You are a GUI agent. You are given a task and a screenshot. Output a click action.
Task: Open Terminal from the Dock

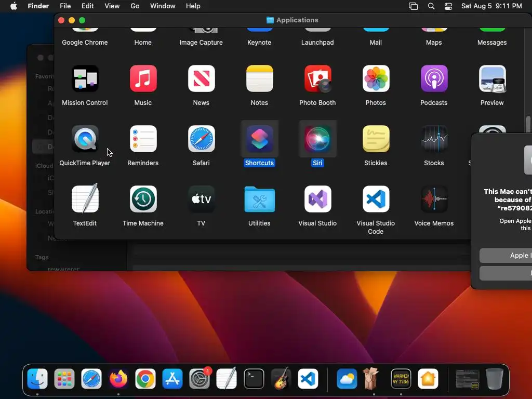point(254,379)
